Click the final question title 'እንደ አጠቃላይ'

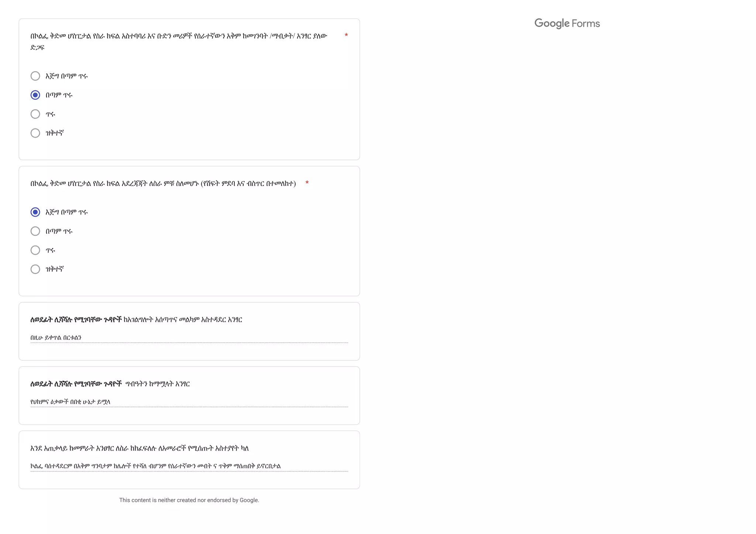pyautogui.click(x=140, y=448)
